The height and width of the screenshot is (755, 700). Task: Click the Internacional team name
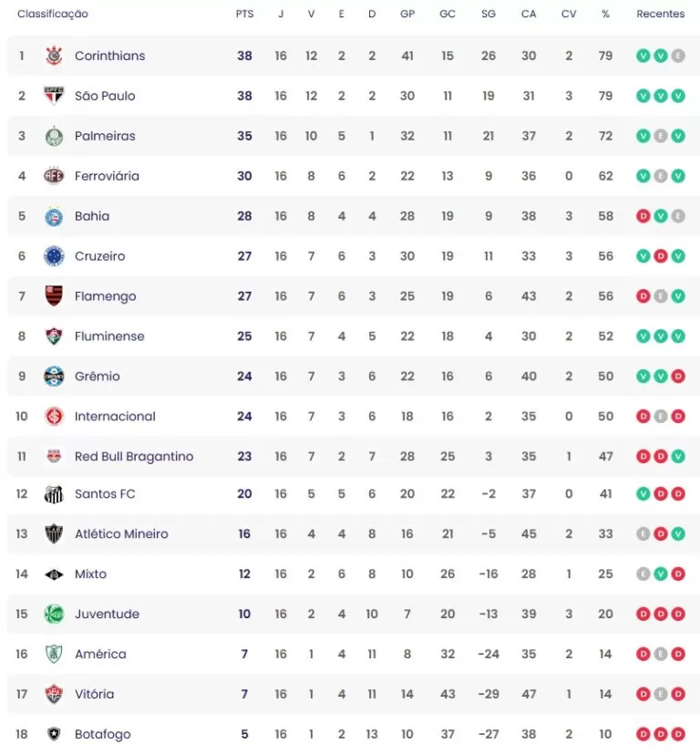tap(115, 416)
